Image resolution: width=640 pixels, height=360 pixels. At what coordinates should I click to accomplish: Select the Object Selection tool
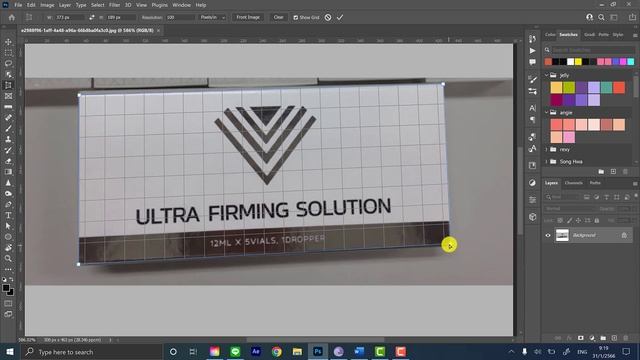(x=8, y=74)
